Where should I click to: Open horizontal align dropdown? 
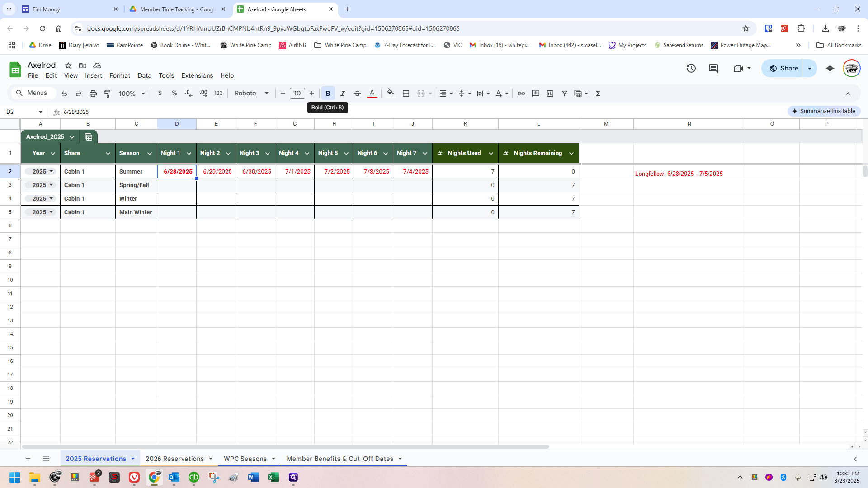click(x=446, y=94)
